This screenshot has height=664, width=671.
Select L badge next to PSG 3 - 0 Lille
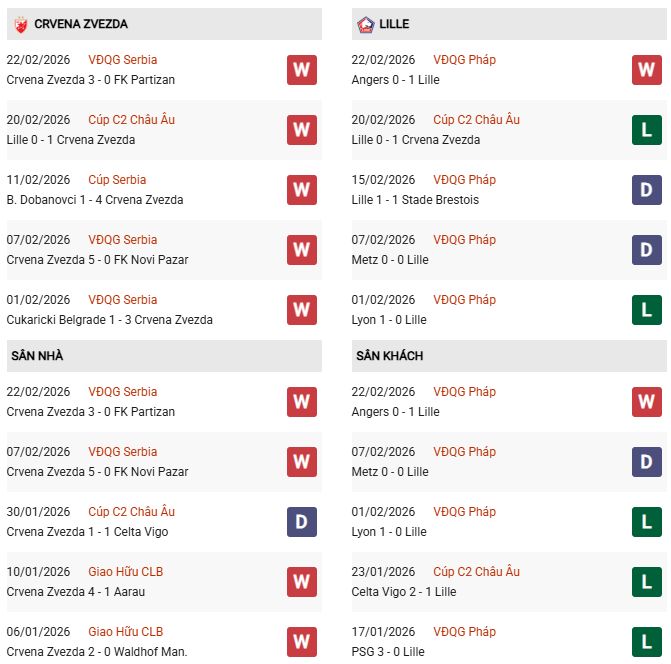[x=647, y=642]
